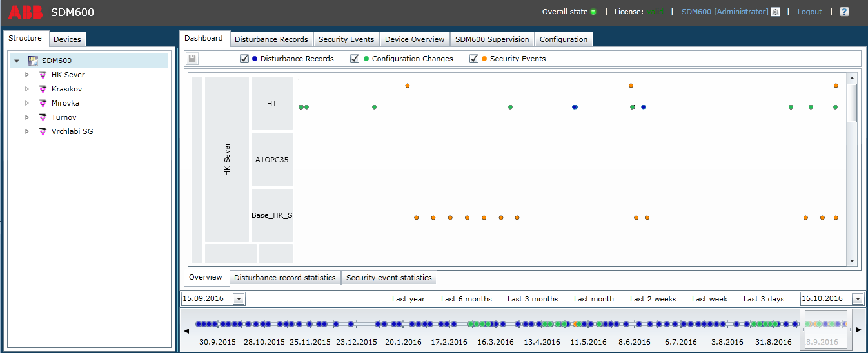The height and width of the screenshot is (353, 868).
Task: Click the HK Sever group cell in chart
Action: (227, 159)
